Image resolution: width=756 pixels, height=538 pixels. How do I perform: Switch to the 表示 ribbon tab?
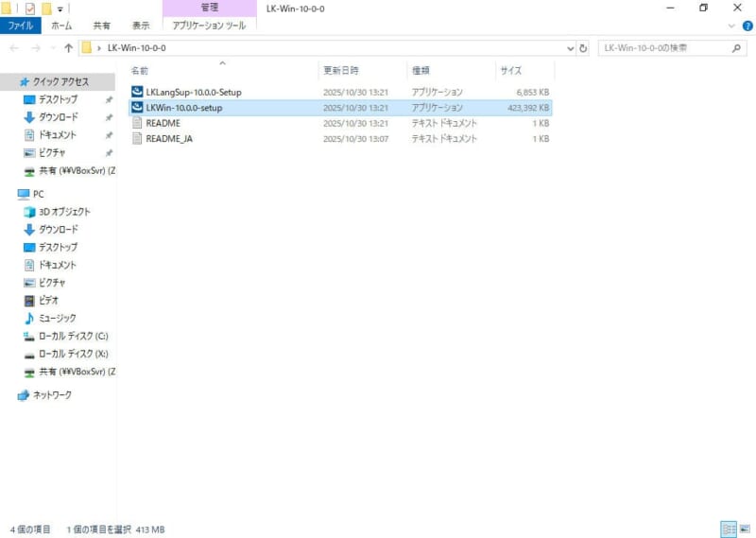140,26
